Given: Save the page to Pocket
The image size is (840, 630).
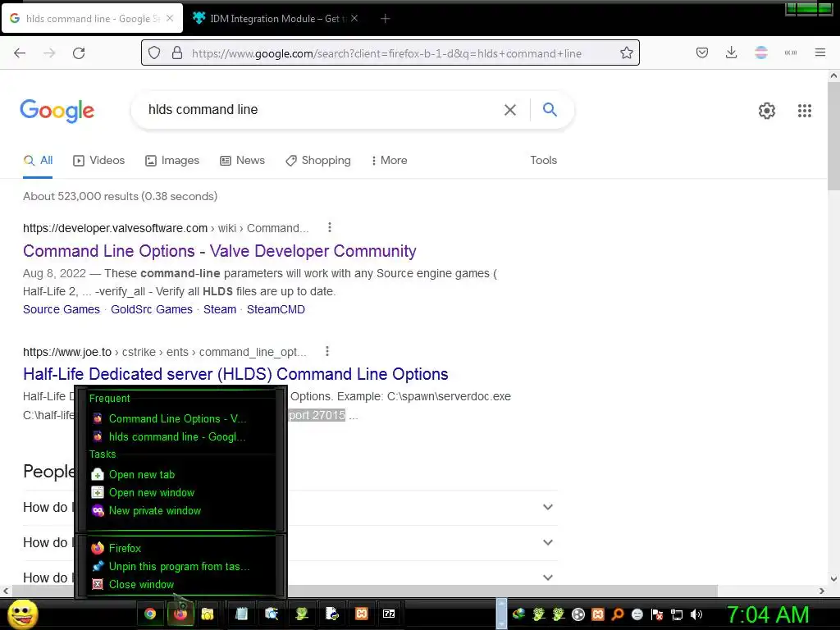Looking at the screenshot, I should point(702,52).
